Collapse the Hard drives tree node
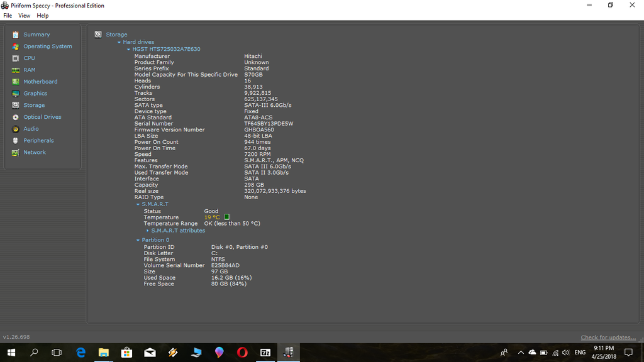The height and width of the screenshot is (362, 644). (119, 42)
